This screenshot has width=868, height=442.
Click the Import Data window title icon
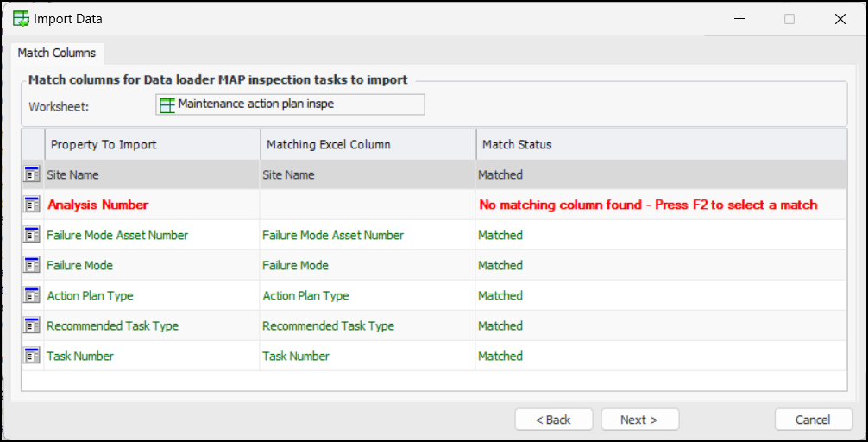pyautogui.click(x=22, y=18)
